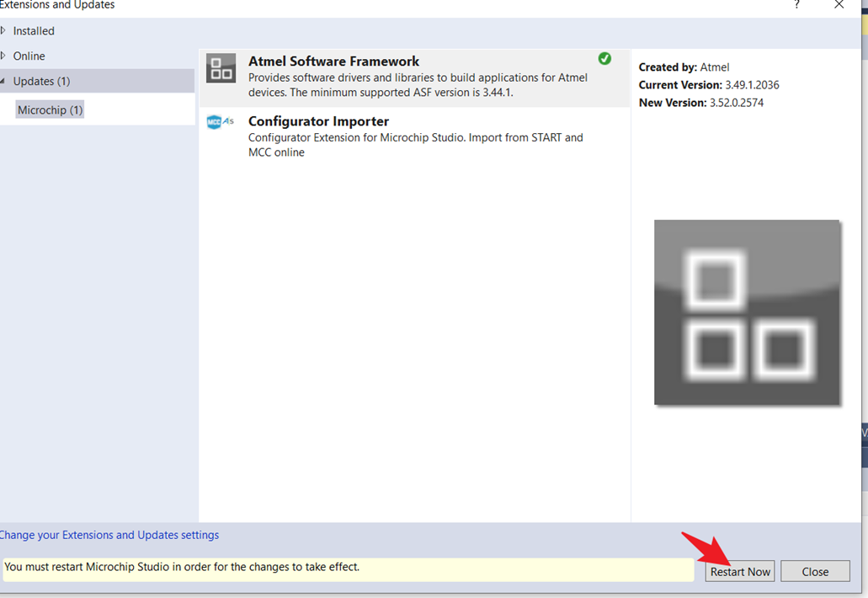This screenshot has height=598, width=868.
Task: Click the large Atmel Software Framework preview image
Action: pos(747,312)
